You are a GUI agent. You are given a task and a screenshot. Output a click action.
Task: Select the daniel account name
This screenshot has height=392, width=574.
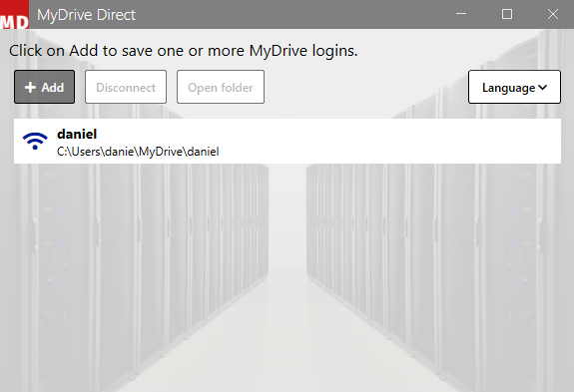(x=77, y=134)
